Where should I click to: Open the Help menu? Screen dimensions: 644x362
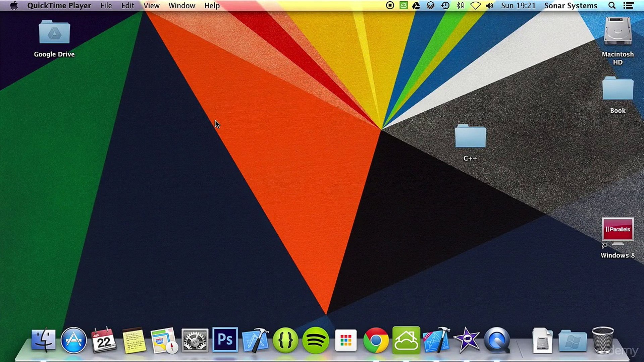[x=212, y=6]
